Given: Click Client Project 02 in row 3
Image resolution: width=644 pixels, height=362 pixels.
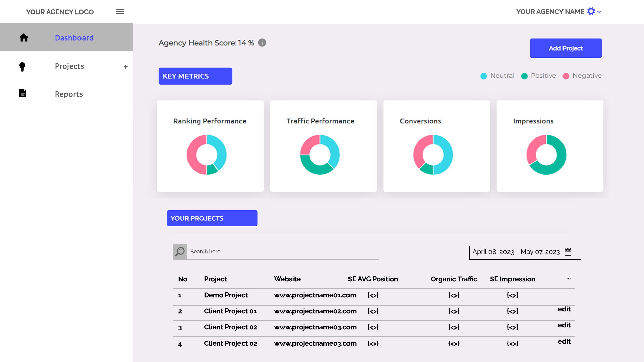Looking at the screenshot, I should click(x=230, y=327).
